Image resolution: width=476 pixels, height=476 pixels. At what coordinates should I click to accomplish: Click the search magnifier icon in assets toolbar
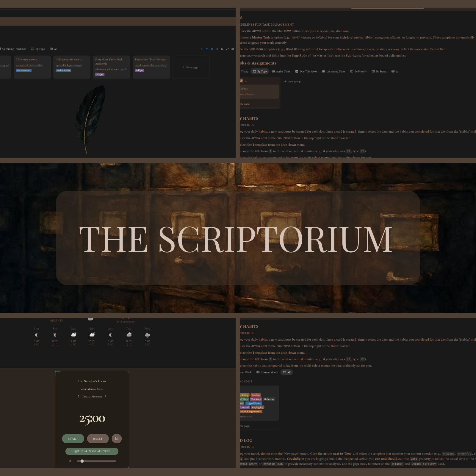[222, 49]
